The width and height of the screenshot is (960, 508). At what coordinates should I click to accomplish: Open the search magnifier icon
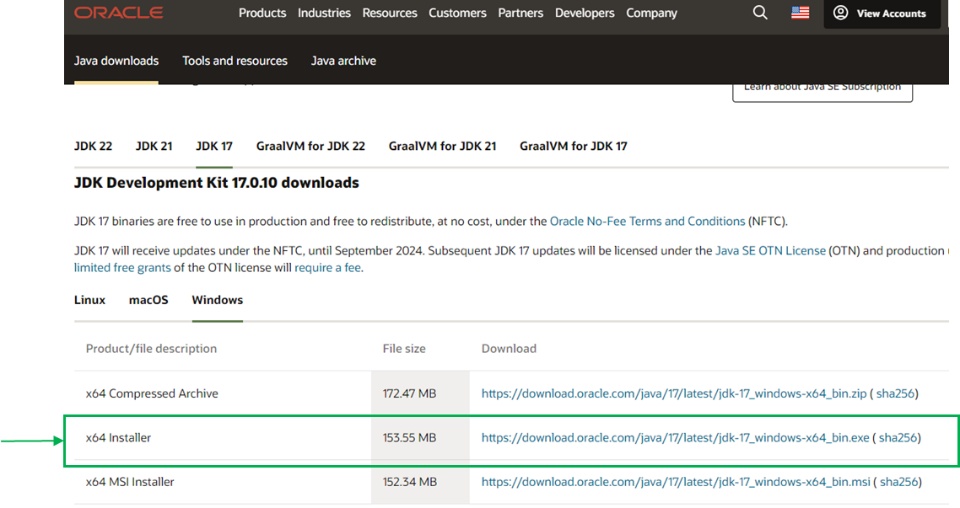pyautogui.click(x=760, y=13)
